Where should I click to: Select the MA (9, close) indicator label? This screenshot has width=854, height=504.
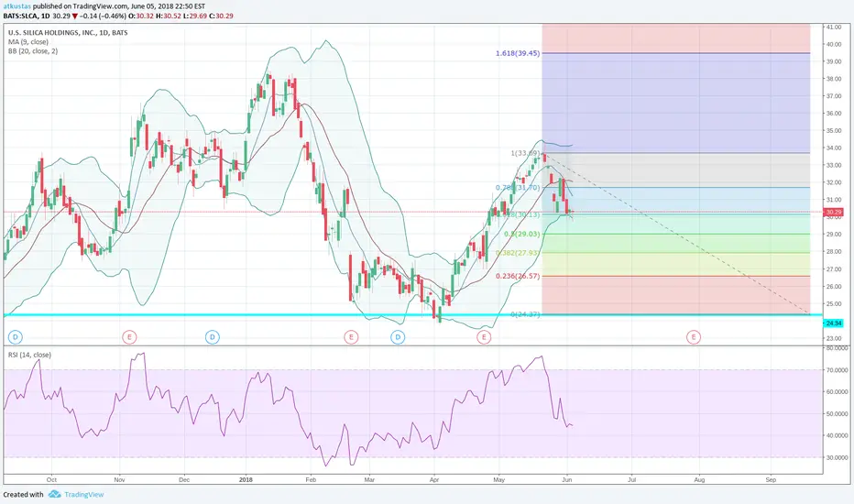point(27,42)
